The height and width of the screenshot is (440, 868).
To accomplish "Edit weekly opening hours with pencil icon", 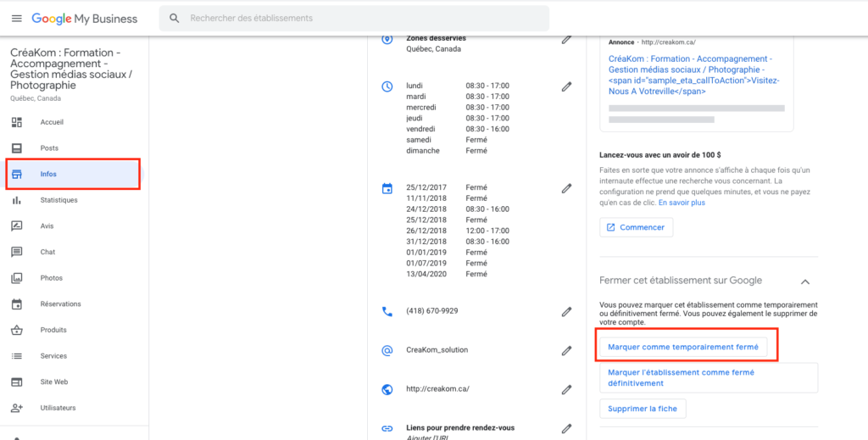I will [565, 86].
